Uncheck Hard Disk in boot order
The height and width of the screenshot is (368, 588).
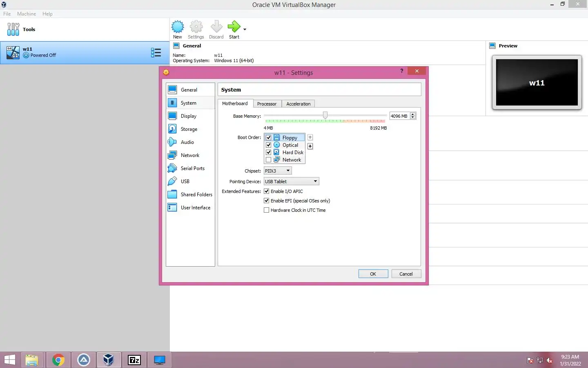click(x=268, y=152)
